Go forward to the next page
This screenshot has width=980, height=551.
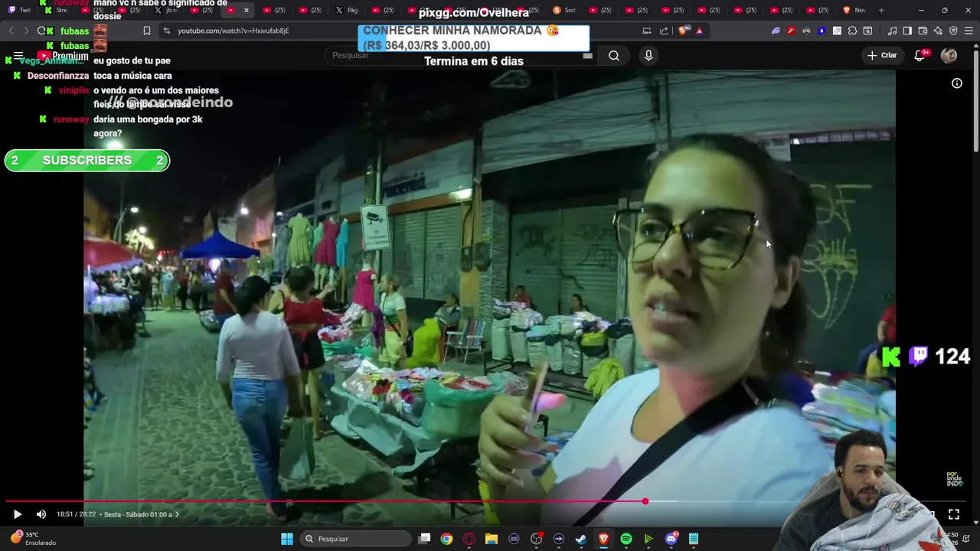[x=26, y=31]
